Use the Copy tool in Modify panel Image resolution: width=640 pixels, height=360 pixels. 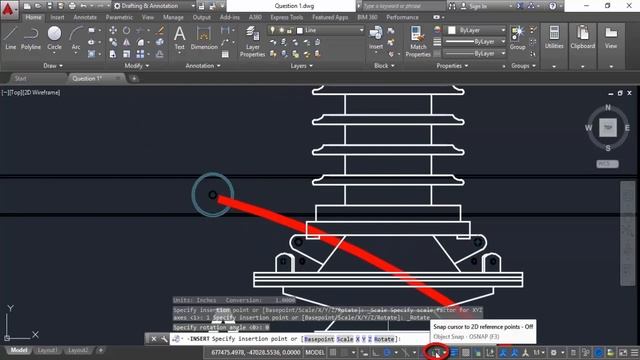(x=113, y=42)
